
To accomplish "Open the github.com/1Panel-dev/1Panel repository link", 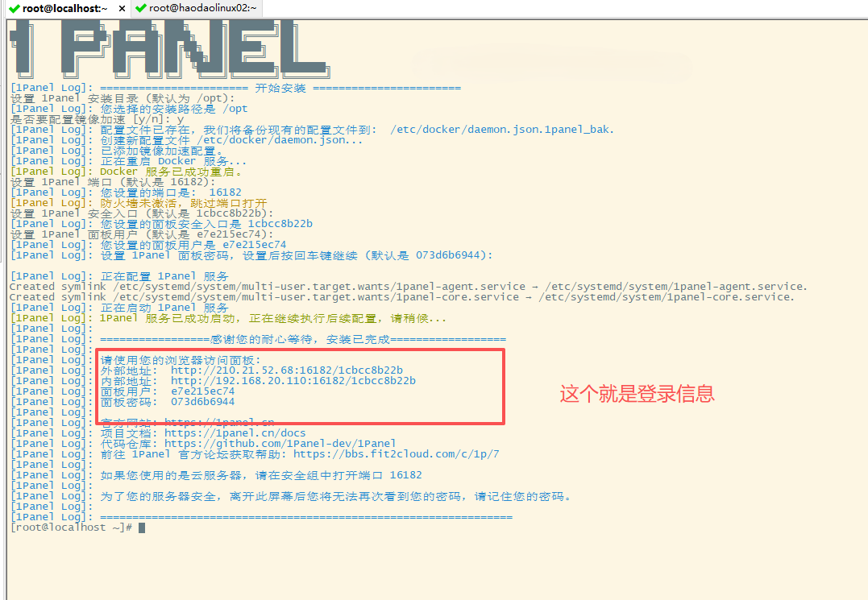I will click(280, 444).
